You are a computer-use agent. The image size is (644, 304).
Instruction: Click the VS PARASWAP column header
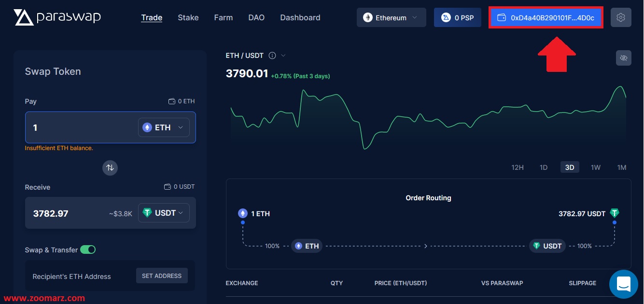coord(502,283)
